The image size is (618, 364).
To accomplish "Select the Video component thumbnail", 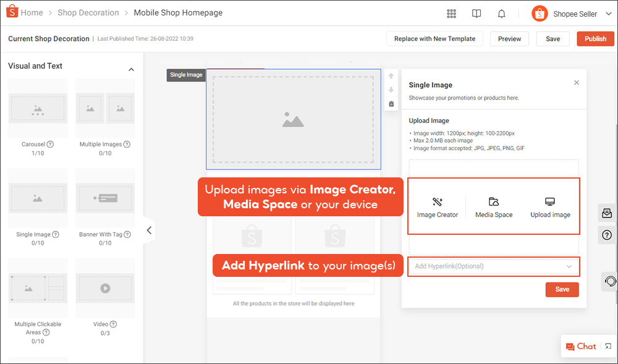I will pyautogui.click(x=105, y=288).
